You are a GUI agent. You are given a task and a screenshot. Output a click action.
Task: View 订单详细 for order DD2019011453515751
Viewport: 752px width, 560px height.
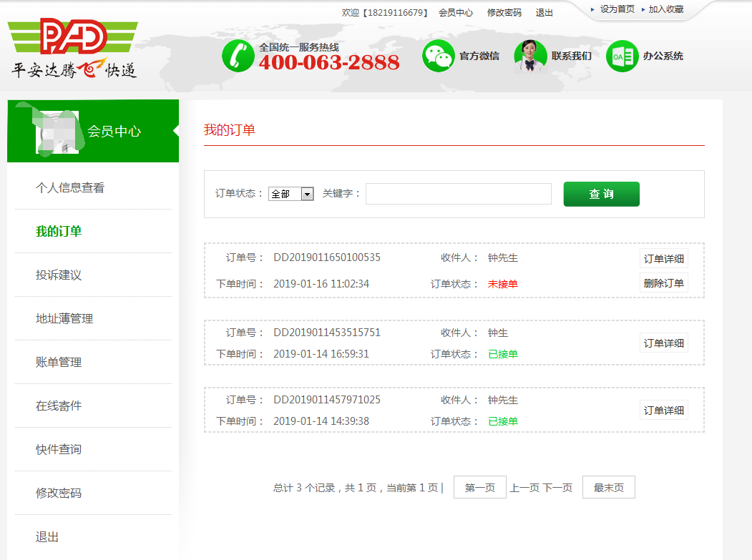click(663, 343)
